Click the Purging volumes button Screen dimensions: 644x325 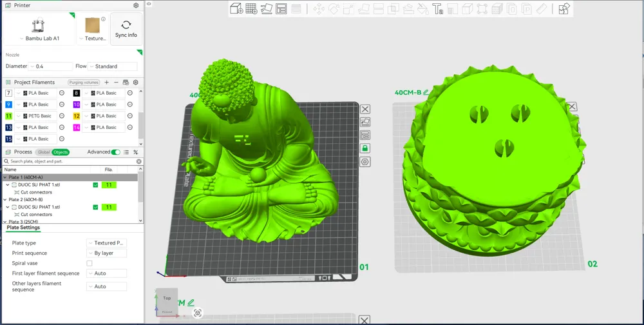click(84, 83)
